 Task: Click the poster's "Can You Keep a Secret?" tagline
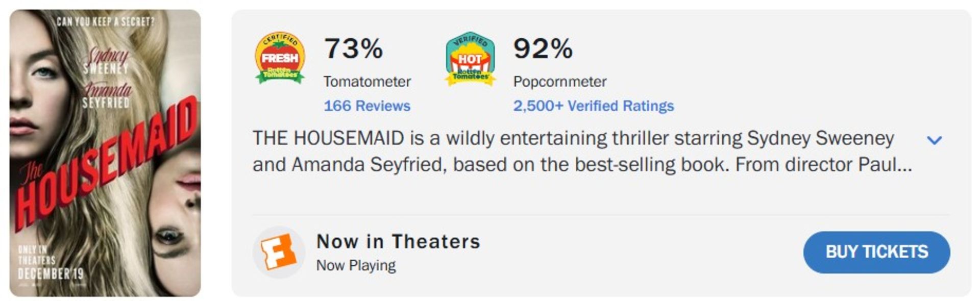coord(105,21)
